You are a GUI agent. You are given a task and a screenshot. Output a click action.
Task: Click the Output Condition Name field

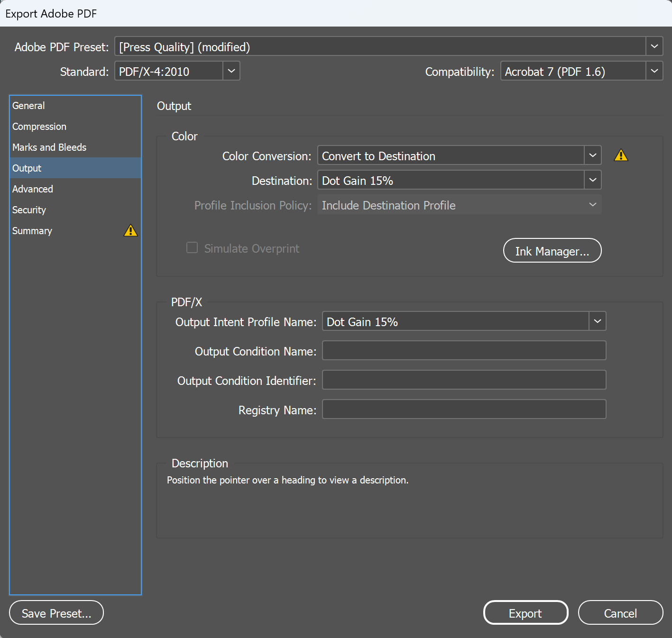464,351
